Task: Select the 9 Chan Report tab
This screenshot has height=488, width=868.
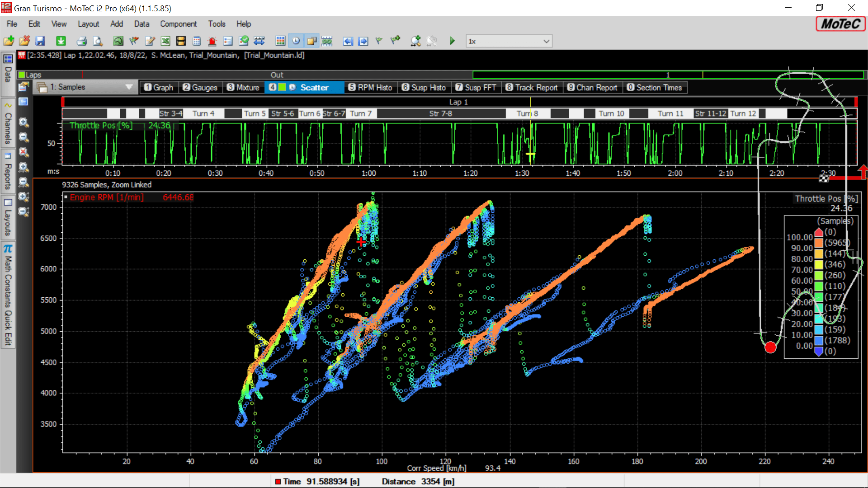Action: point(592,88)
